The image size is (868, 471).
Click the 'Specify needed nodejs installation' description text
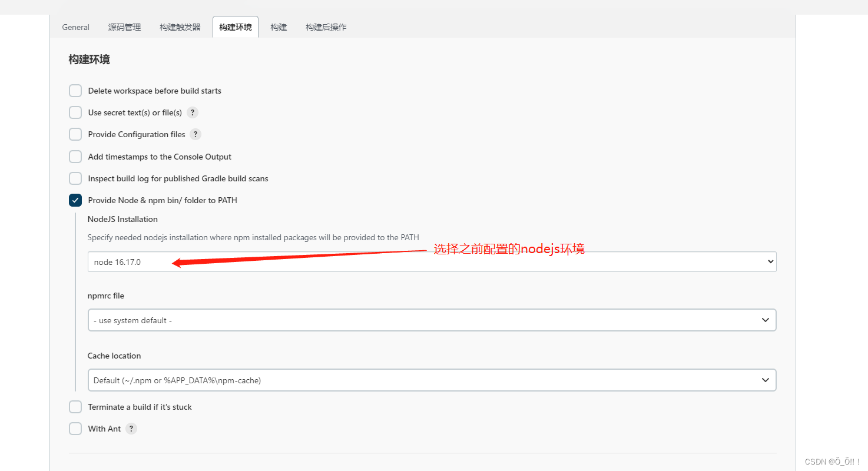[x=253, y=238]
